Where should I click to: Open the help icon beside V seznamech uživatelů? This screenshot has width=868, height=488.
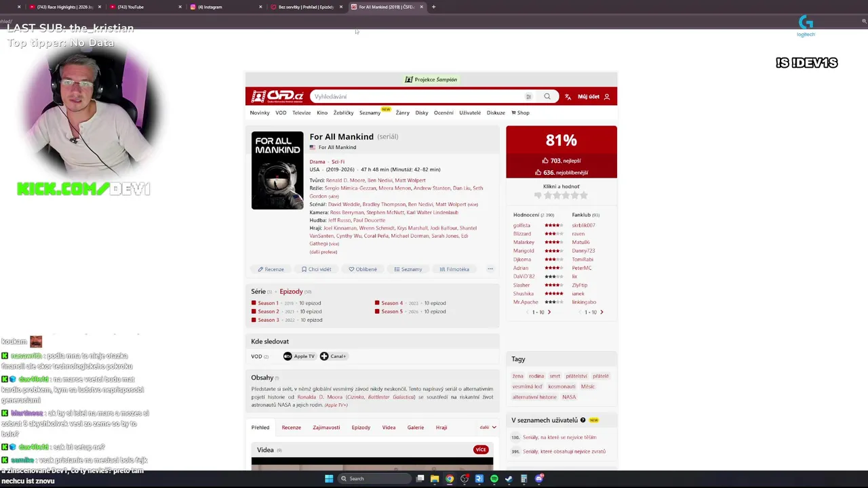click(583, 420)
